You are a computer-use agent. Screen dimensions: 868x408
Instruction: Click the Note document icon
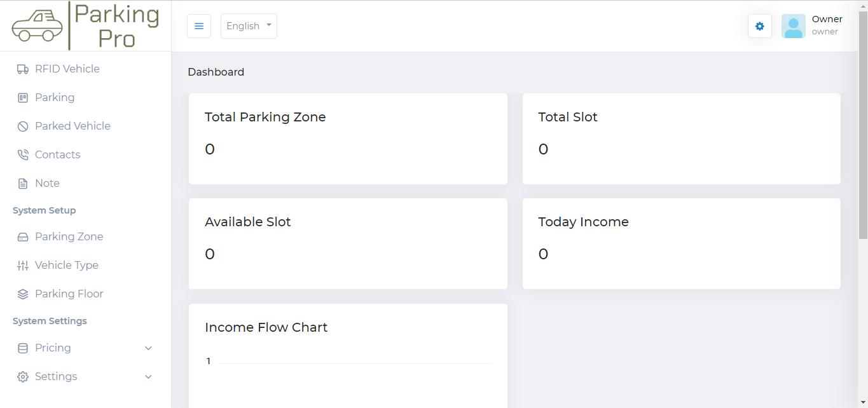click(23, 184)
